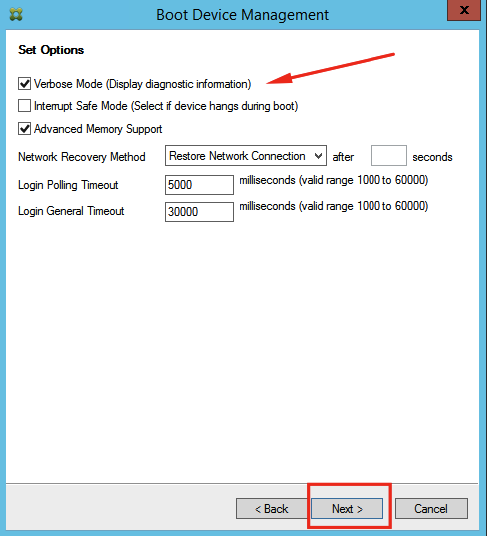Click the Boot Device Management title bar text
The image size is (487, 536).
[242, 15]
